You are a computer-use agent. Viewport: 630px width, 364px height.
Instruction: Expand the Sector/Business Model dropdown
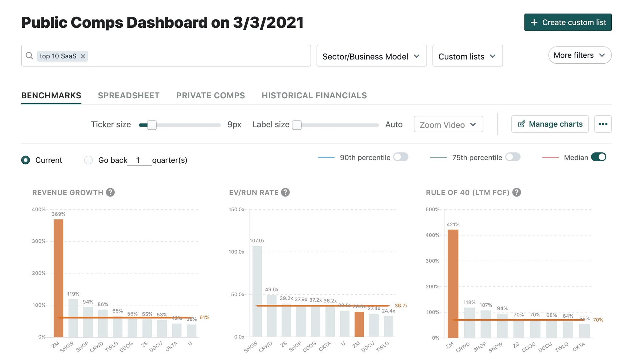[x=371, y=56]
